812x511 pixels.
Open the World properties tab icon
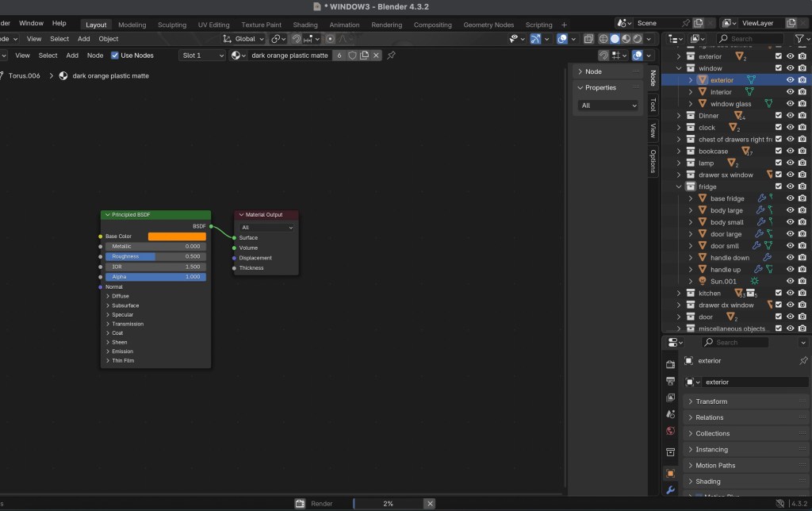pyautogui.click(x=671, y=432)
